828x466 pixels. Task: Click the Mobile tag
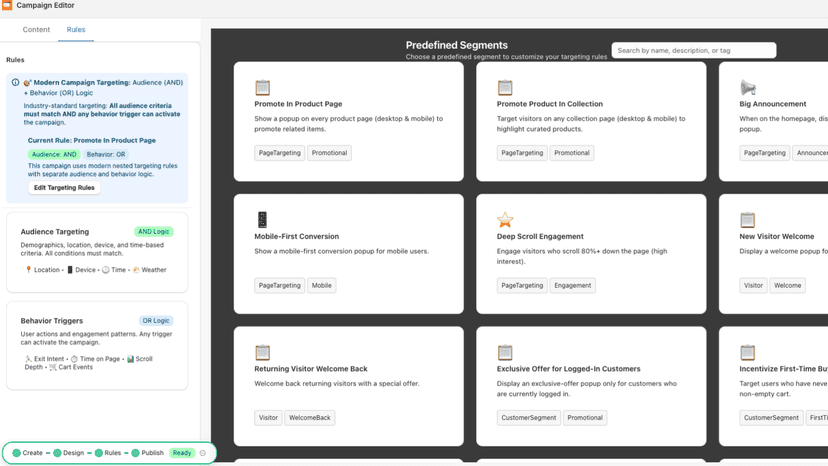pyautogui.click(x=322, y=285)
